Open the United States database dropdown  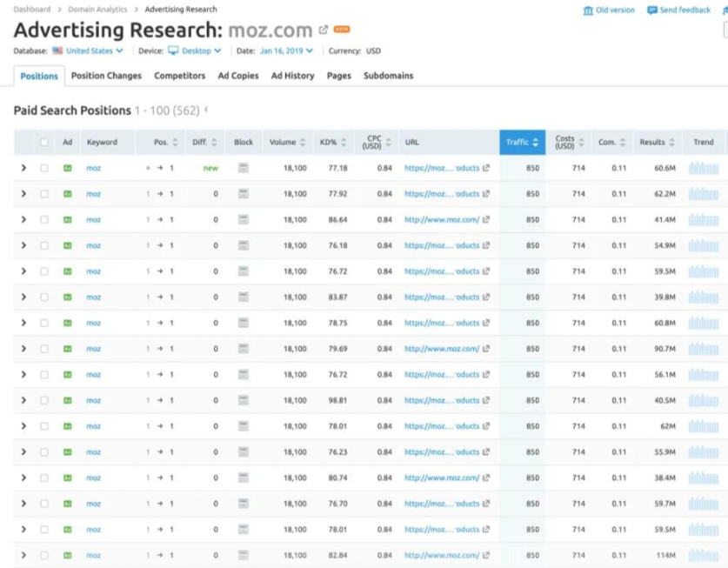click(88, 51)
